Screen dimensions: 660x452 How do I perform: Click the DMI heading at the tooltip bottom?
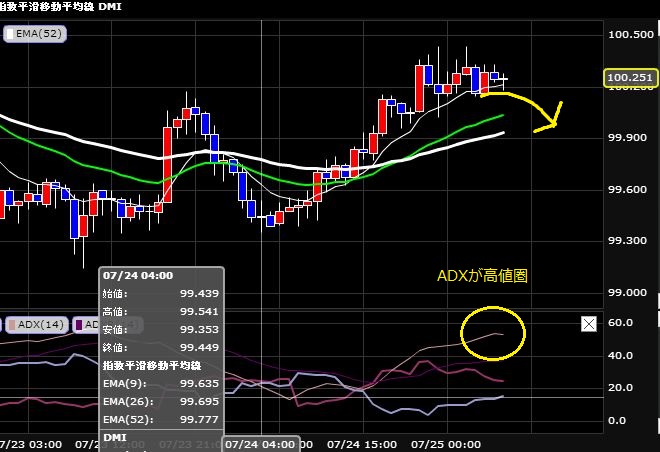coord(114,438)
